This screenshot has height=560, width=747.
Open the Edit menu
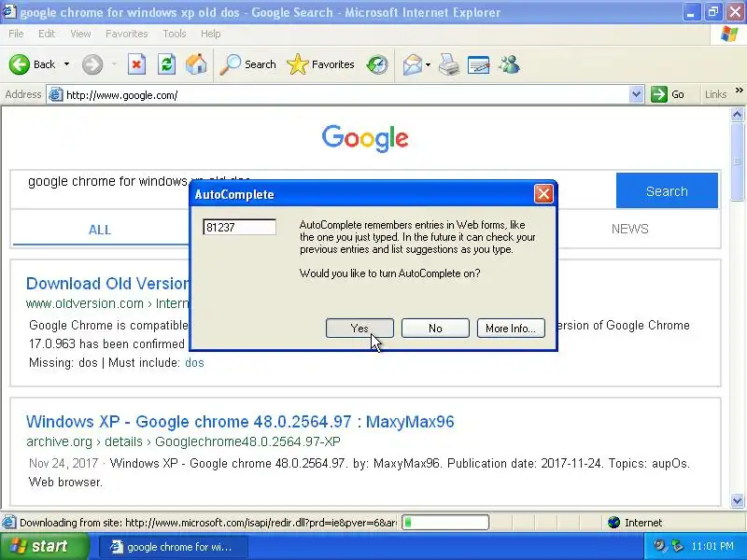click(x=47, y=34)
